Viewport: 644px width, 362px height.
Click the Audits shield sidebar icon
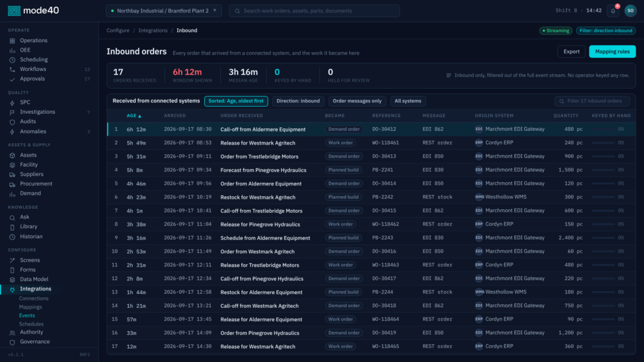13,122
